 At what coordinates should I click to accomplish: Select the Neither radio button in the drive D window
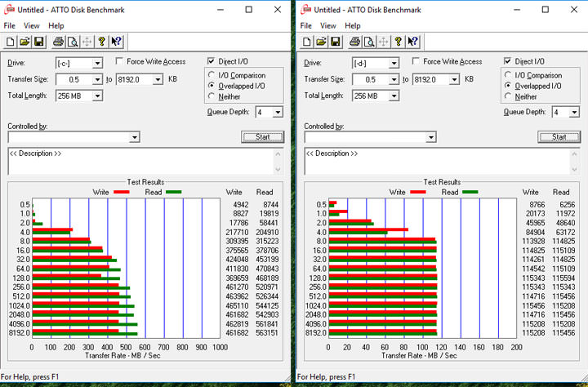tap(508, 96)
